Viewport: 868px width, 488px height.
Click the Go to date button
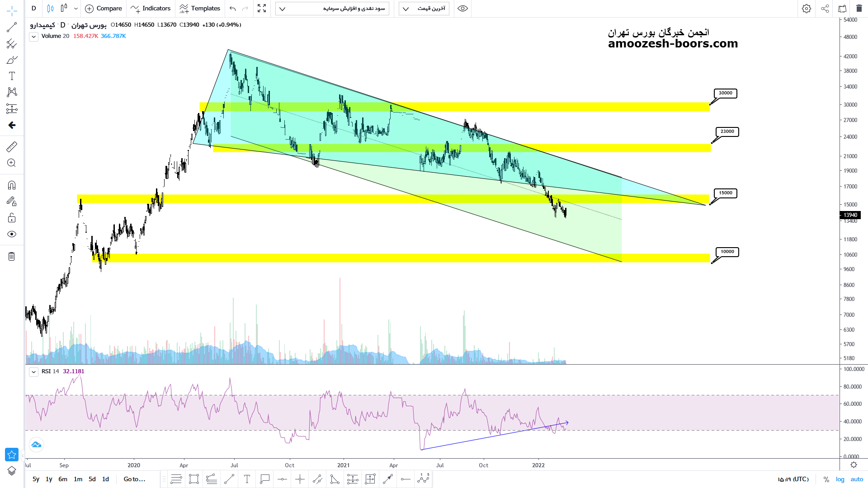(134, 479)
